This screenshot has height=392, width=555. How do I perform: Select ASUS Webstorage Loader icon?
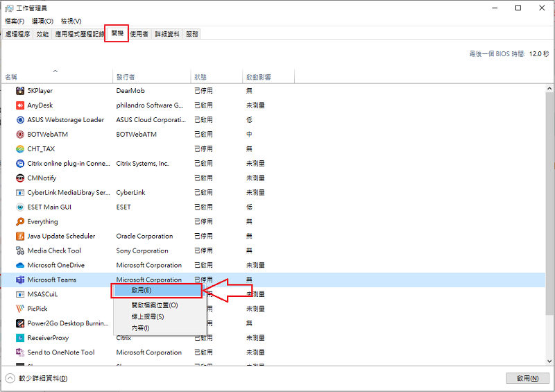[x=20, y=120]
